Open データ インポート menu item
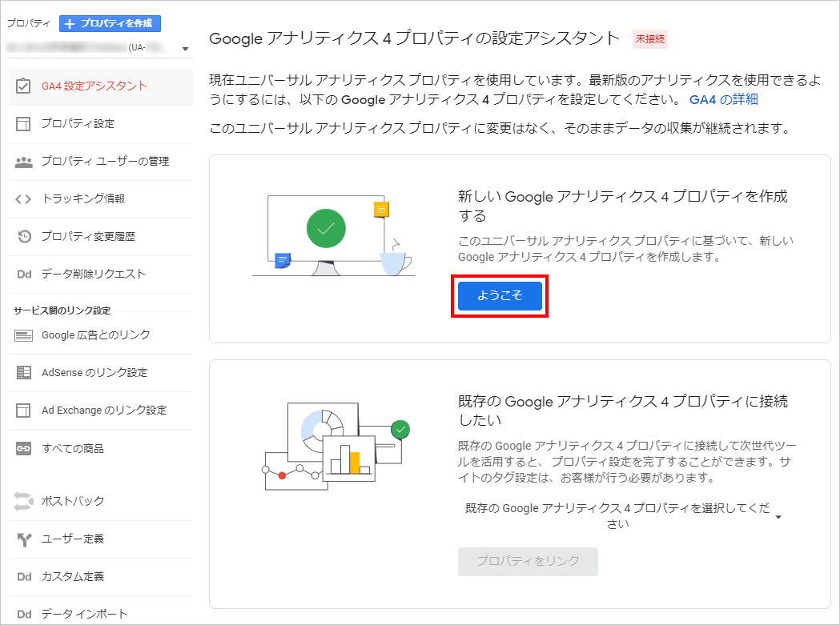Viewport: 840px width, 625px height. (x=101, y=614)
